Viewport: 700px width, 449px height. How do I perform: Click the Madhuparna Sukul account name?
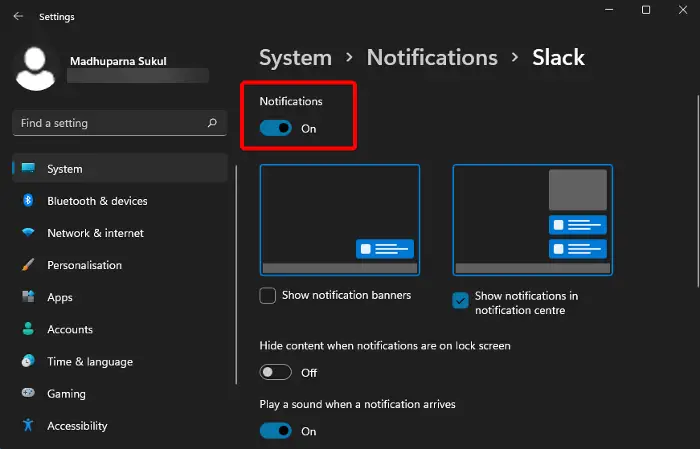pos(118,61)
